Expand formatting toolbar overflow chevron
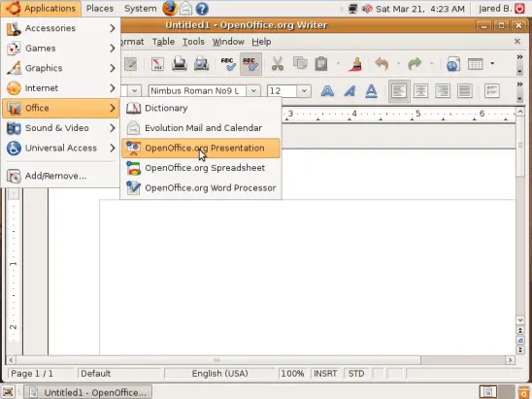The image size is (532, 399). point(519,84)
